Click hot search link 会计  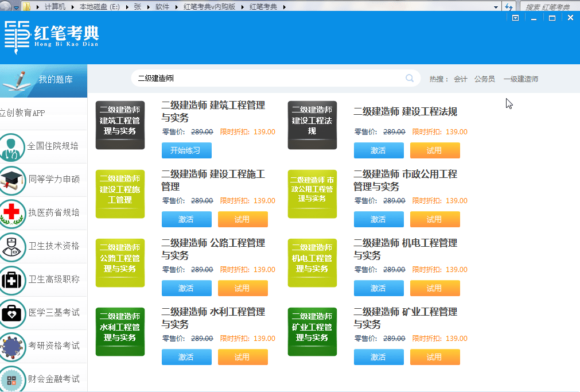click(x=461, y=79)
